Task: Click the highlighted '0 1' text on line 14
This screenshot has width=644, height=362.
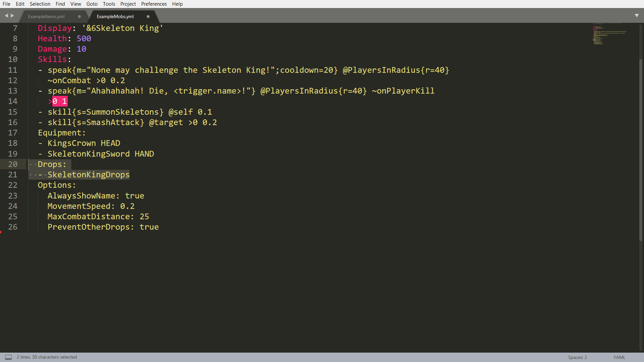Action: [x=60, y=101]
